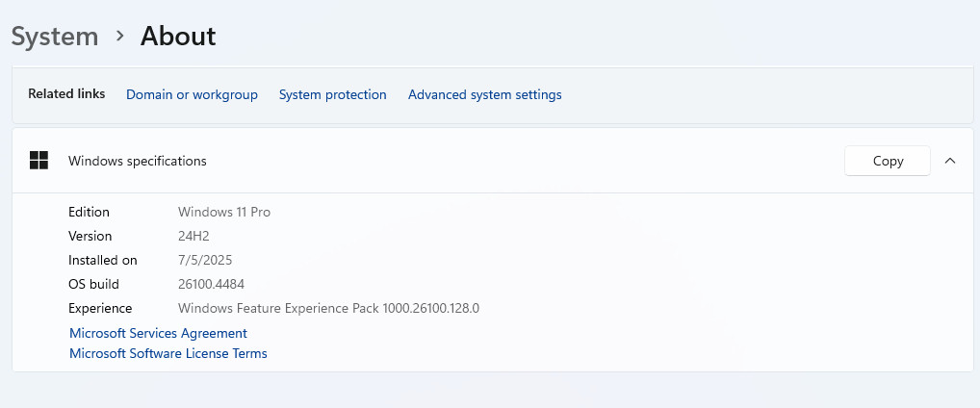This screenshot has height=408, width=980.
Task: Open the Domain or workgroup link
Action: [x=192, y=95]
